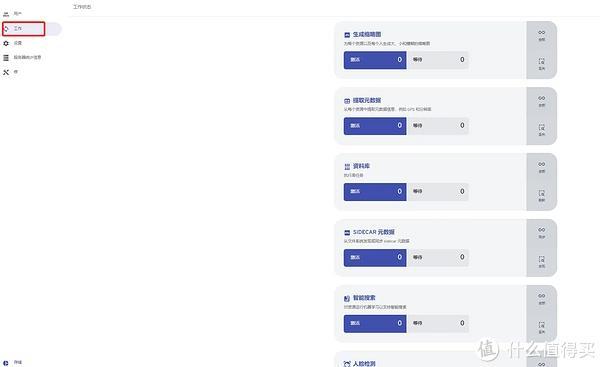Image resolution: width=600 pixels, height=367 pixels.
Task: Click the 人脸检测 job title
Action: click(364, 364)
